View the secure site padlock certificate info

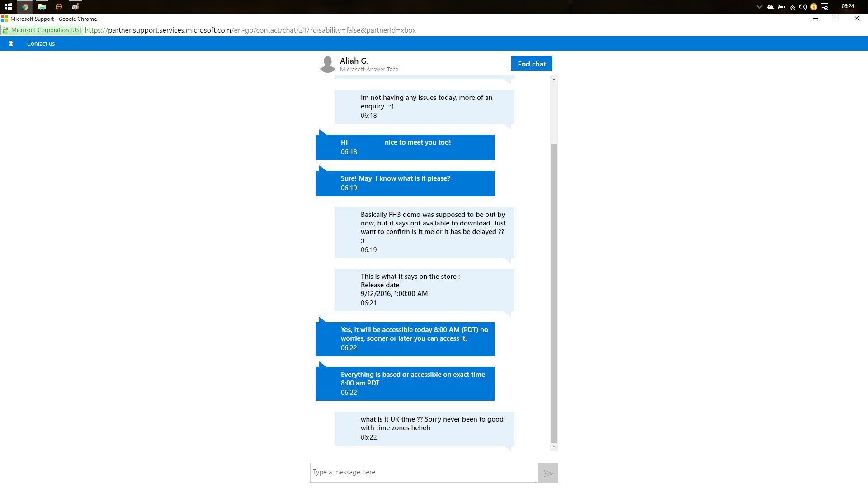point(5,30)
